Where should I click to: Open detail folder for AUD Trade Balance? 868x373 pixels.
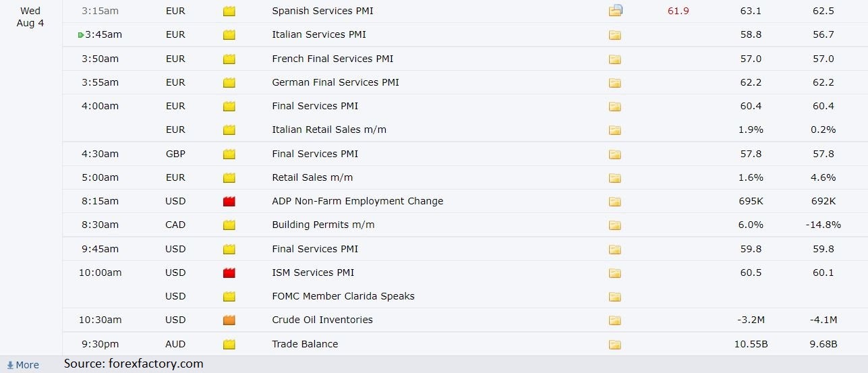pyautogui.click(x=614, y=344)
